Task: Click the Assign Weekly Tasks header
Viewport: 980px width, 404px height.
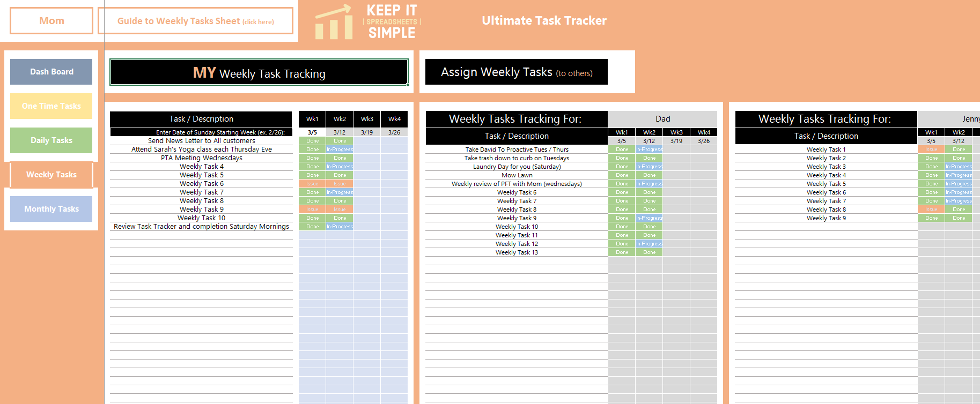Action: (x=516, y=72)
